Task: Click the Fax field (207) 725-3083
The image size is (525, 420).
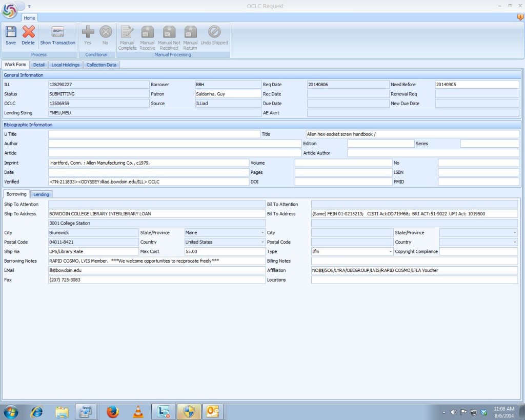Action: (x=157, y=279)
